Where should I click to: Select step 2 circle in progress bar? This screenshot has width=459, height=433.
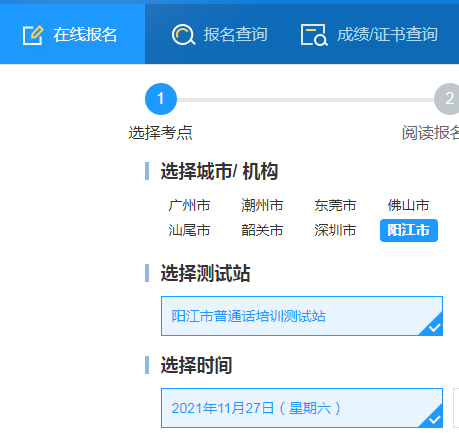[448, 99]
